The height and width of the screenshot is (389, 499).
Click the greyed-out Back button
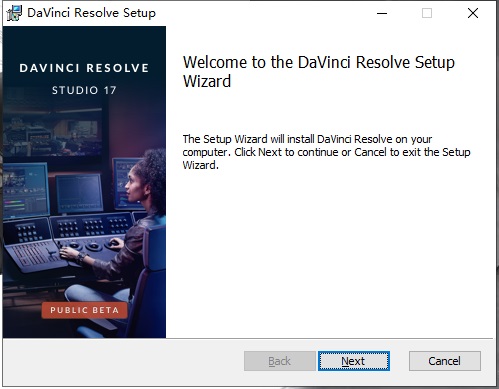coord(280,361)
